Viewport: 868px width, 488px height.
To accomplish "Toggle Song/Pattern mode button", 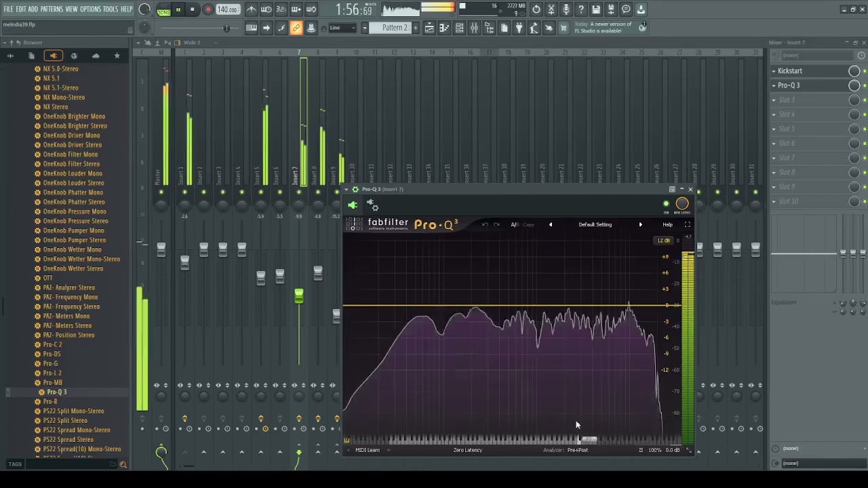I will pyautogui.click(x=163, y=9).
